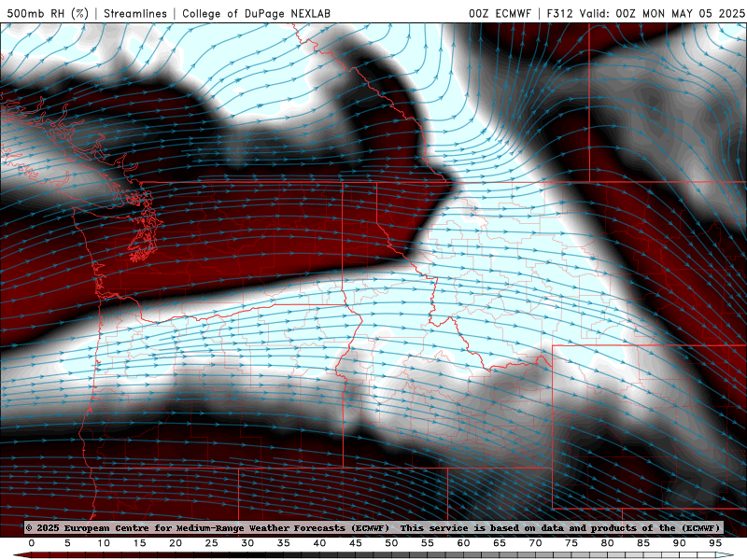Screen dimensions: 747x560
Task: Click the "500mb RH (%)" title text
Action: pyautogui.click(x=48, y=13)
